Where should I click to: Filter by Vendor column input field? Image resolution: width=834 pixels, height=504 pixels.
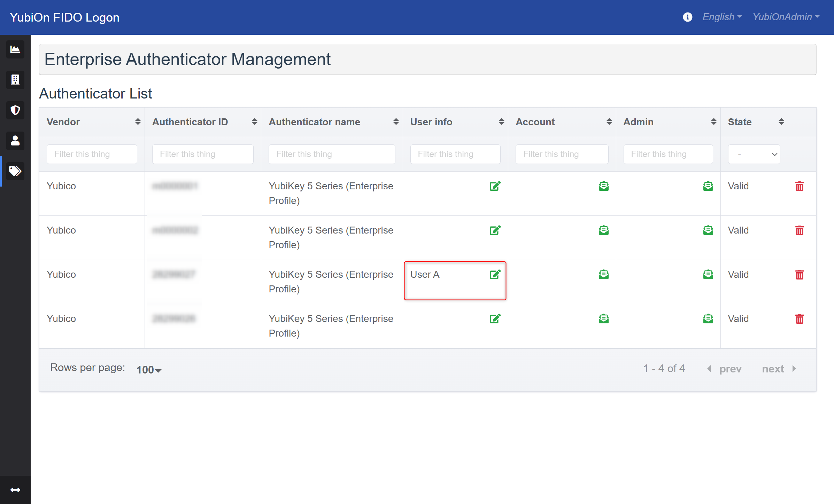pyautogui.click(x=91, y=153)
